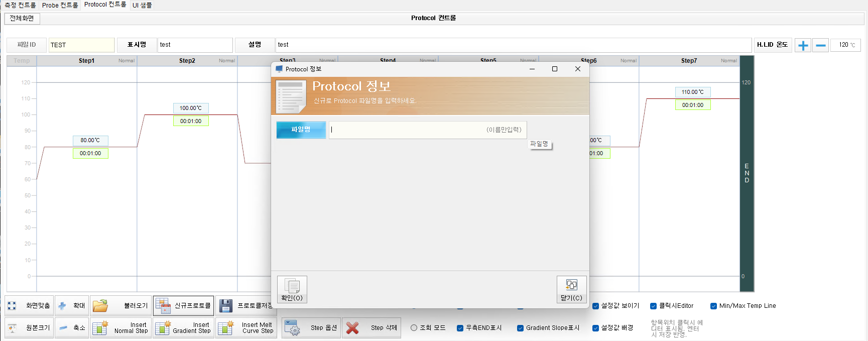868x341 pixels.
Task: Increase the H.LID temperature with the plus
Action: point(803,45)
